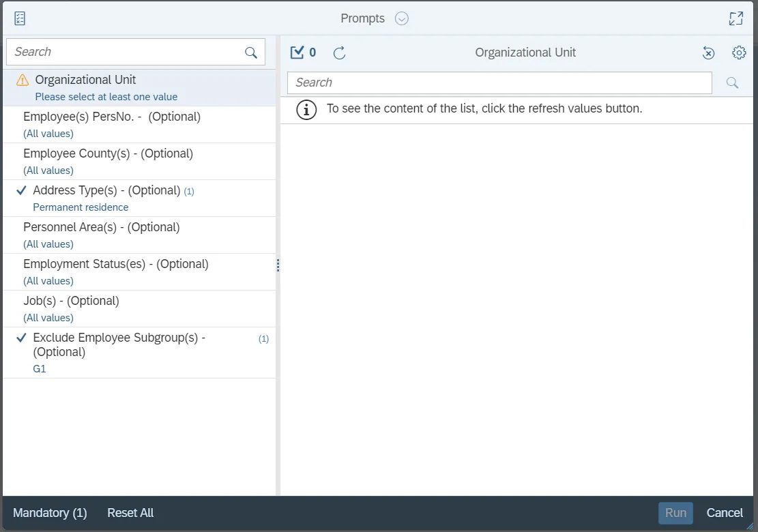
Task: Toggle the select-all checkbox icon
Action: [297, 53]
